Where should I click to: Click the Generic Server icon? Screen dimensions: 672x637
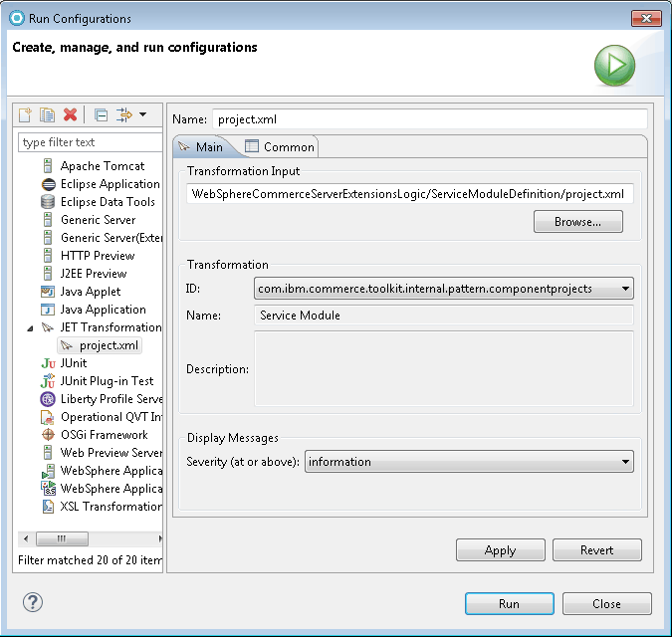(48, 220)
